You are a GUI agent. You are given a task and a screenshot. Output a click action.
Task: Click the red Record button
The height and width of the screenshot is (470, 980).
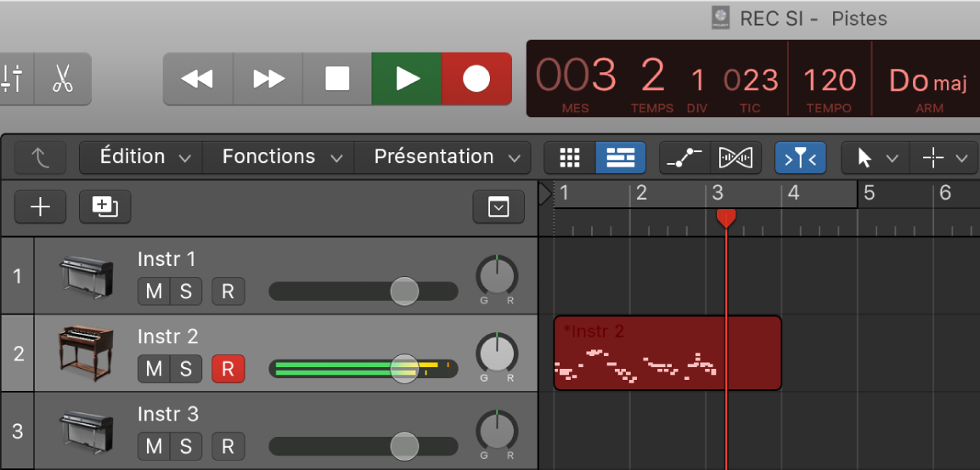click(476, 79)
